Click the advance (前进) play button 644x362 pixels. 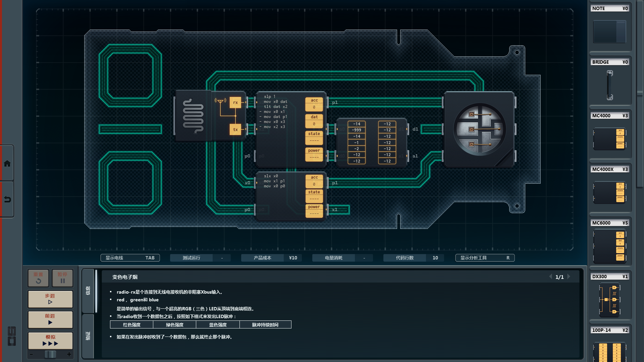point(50,319)
